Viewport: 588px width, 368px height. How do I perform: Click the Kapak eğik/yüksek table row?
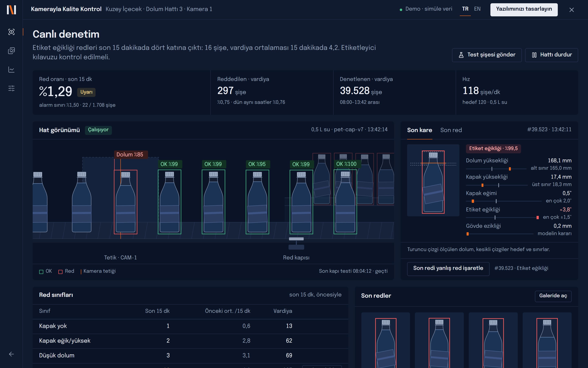coord(190,341)
